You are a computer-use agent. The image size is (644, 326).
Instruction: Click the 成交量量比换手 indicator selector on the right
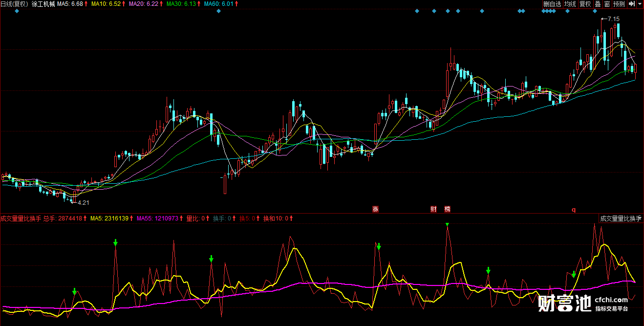point(621,218)
